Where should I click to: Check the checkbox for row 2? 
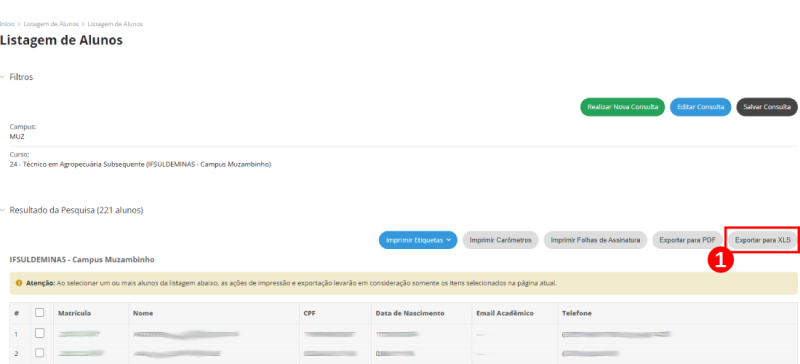click(39, 353)
